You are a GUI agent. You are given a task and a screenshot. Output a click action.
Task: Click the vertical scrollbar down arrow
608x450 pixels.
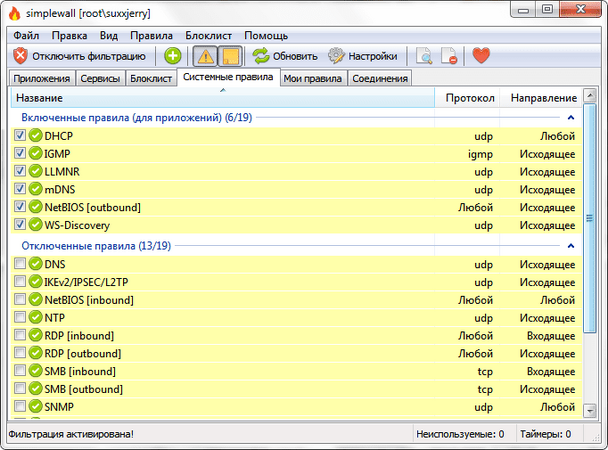(591, 412)
